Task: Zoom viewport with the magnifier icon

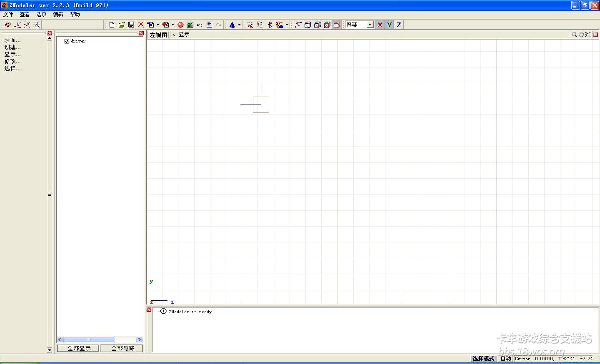Action: 575,35
